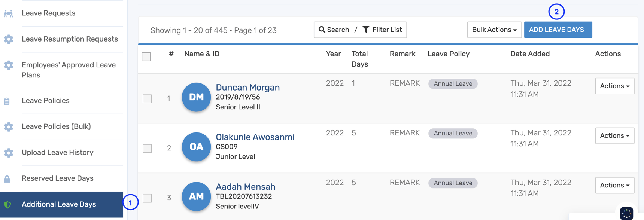Tick the checkbox for Olakunle Awosanmi row
Image resolution: width=644 pixels, height=220 pixels.
tap(147, 149)
